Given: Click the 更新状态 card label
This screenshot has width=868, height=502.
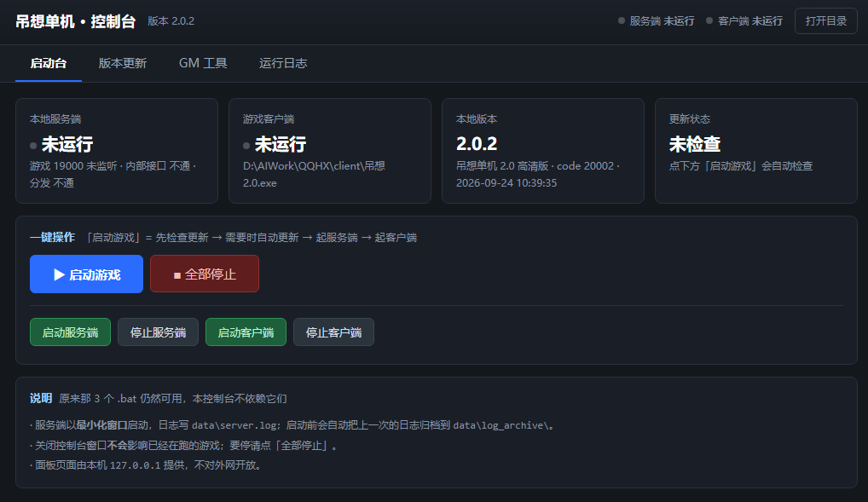Looking at the screenshot, I should [690, 119].
